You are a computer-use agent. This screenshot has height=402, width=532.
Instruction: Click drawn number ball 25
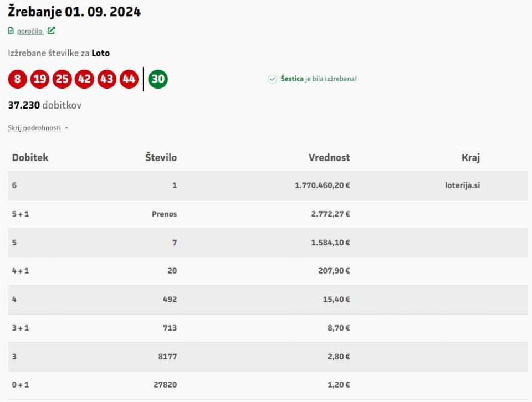[62, 79]
